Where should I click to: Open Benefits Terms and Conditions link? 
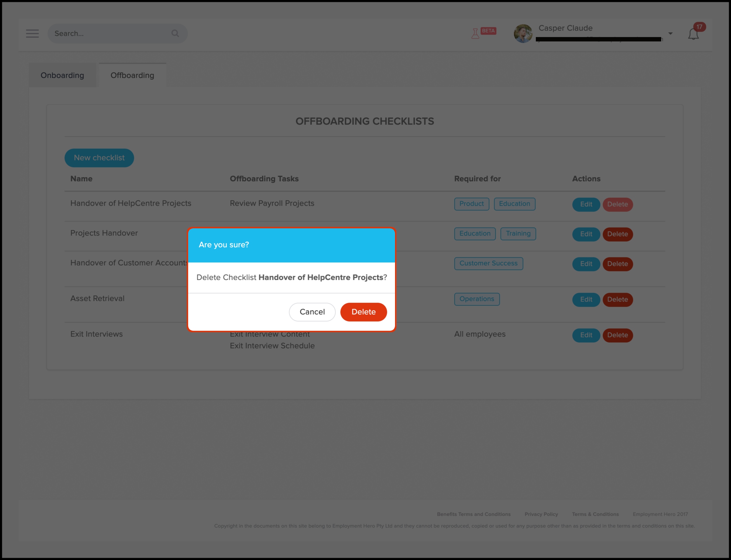474,514
